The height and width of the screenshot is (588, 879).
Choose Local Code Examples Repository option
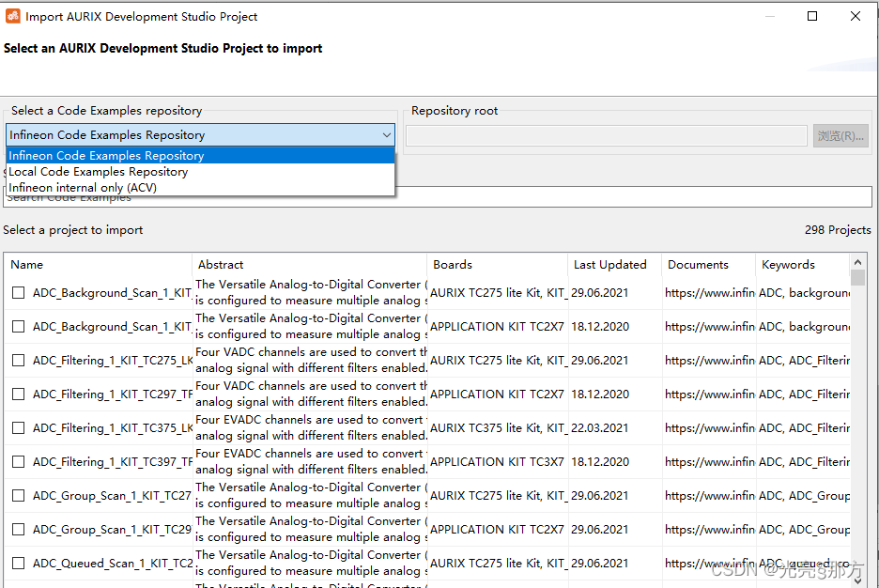pos(200,172)
